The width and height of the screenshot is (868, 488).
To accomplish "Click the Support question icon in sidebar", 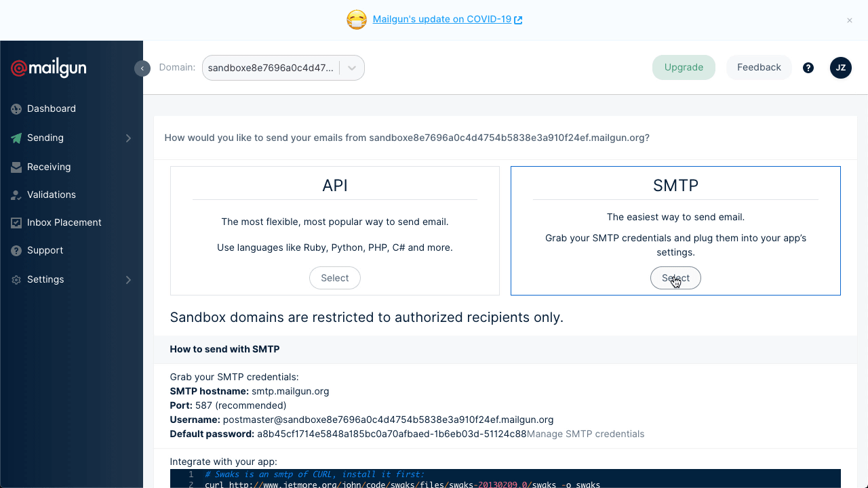I will (16, 250).
